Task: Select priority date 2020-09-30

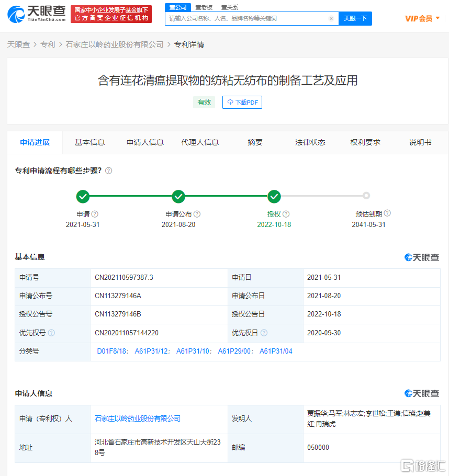Action: 324,333
